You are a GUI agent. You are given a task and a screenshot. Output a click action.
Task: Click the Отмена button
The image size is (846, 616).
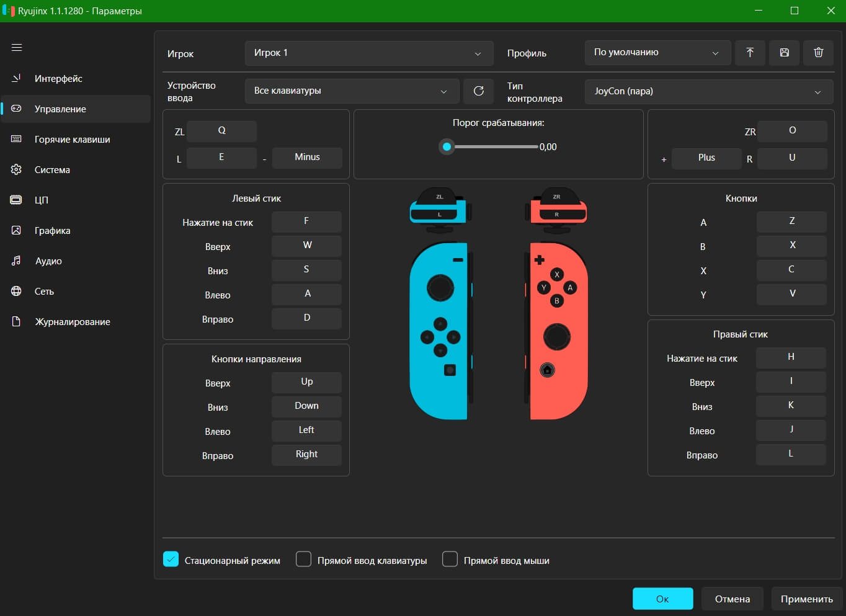[x=732, y=599]
